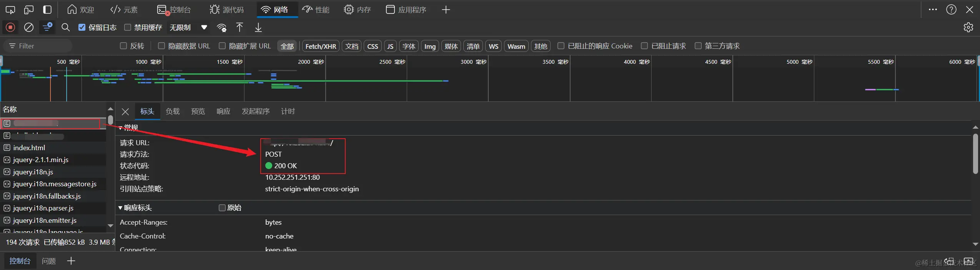This screenshot has height=270, width=980.
Task: Check 隐藏数据 URL checkbox
Action: click(161, 46)
